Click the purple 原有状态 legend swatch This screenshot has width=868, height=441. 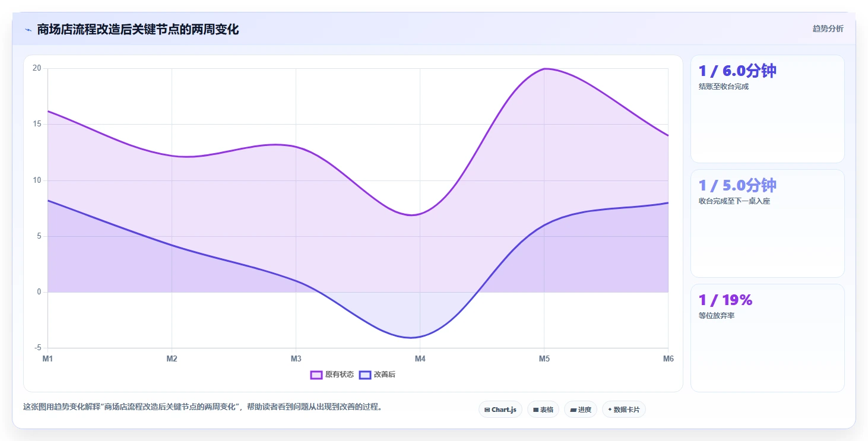tap(316, 375)
